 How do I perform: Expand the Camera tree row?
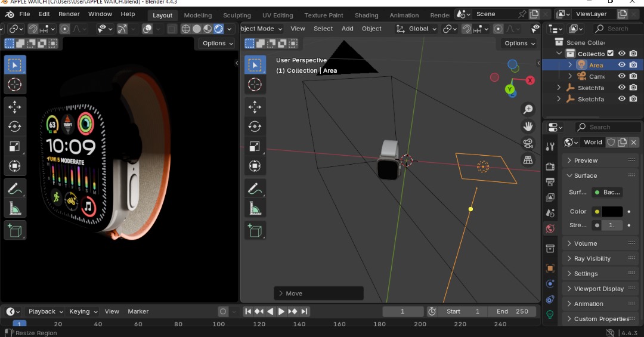point(570,76)
